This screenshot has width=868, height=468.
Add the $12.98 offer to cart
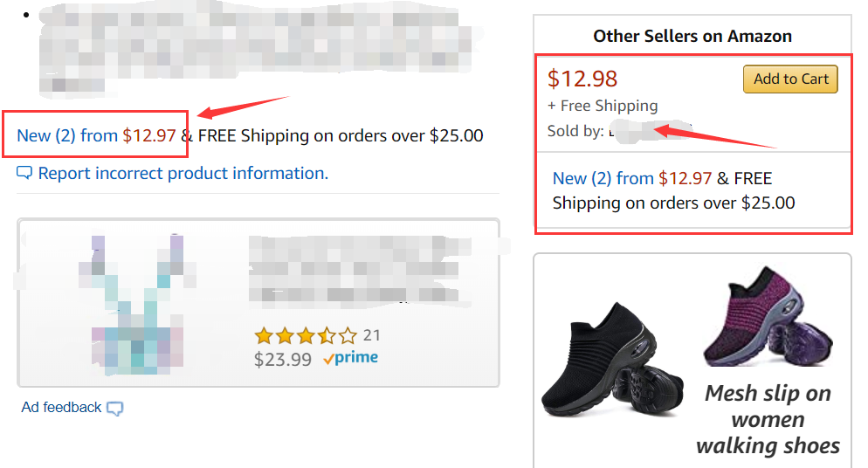[790, 79]
